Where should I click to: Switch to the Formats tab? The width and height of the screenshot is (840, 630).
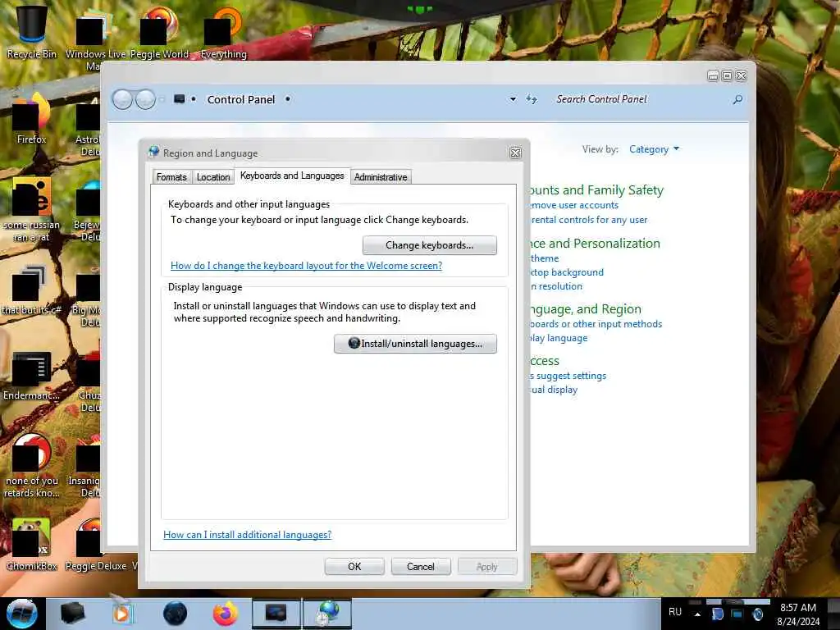pos(171,177)
